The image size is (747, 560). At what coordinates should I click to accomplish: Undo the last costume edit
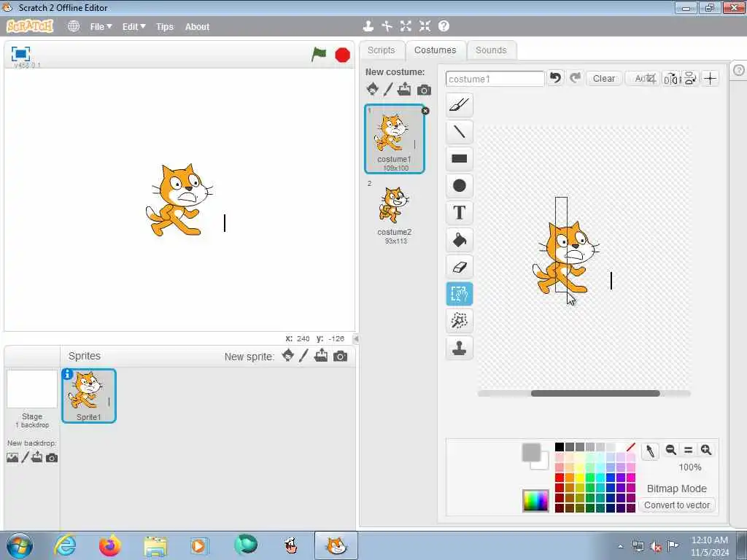click(x=555, y=77)
